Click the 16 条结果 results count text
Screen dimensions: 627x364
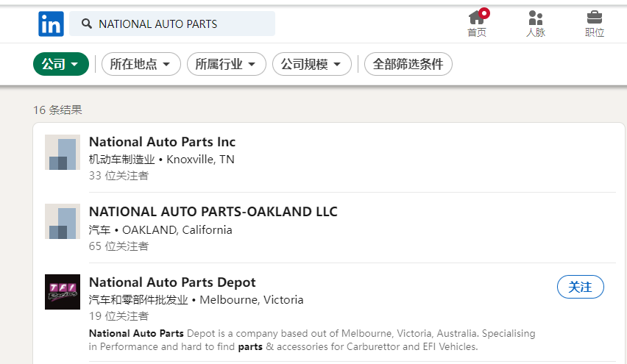pos(57,110)
